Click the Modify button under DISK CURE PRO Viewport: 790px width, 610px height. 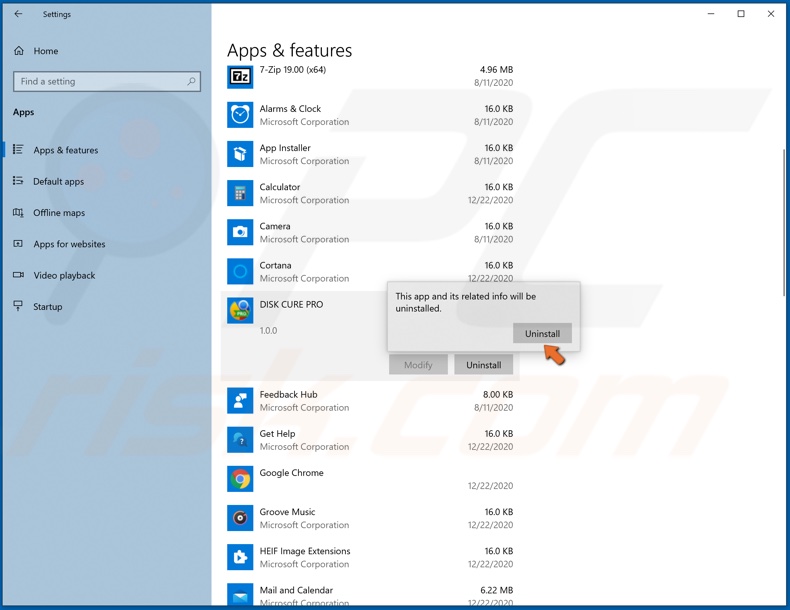[x=418, y=365]
